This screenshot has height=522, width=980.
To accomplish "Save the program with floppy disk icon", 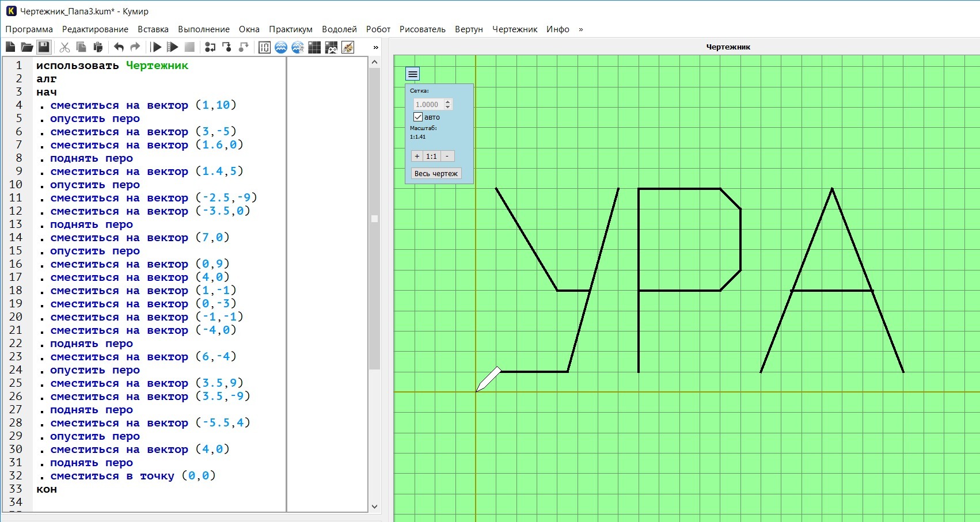I will coord(44,47).
